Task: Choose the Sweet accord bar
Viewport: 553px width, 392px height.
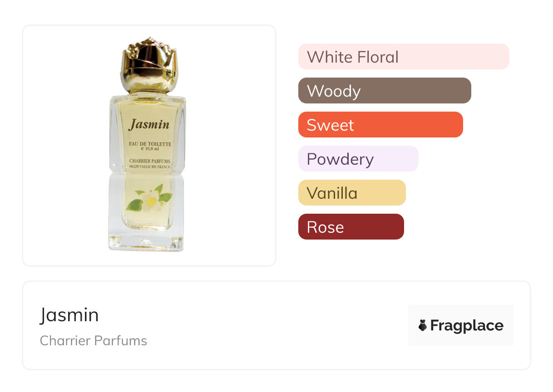Action: (x=380, y=125)
